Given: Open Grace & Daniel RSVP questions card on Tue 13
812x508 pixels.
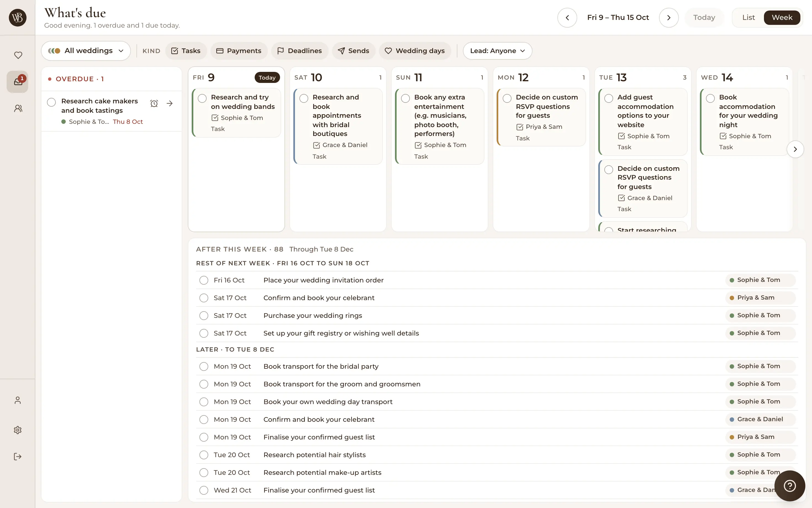Looking at the screenshot, I should [642, 188].
